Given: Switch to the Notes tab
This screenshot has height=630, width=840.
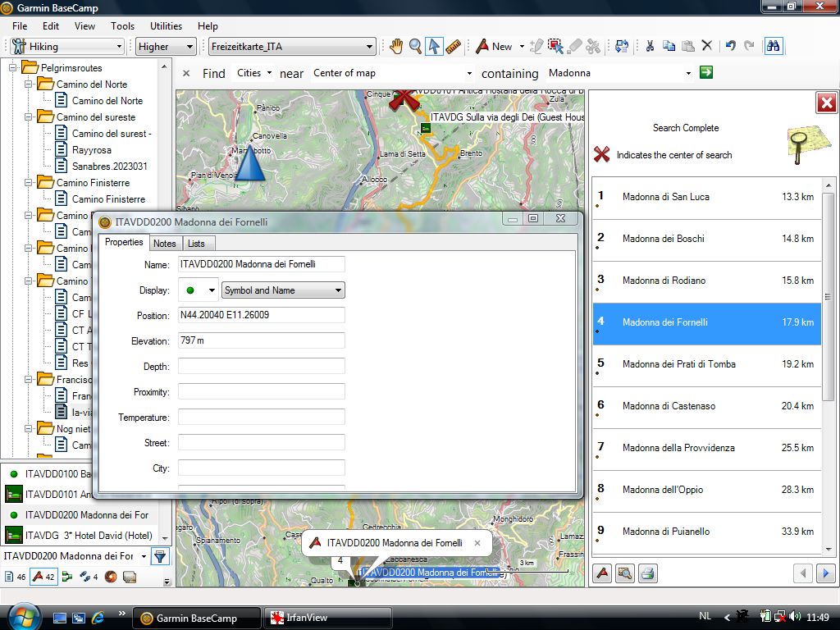Looking at the screenshot, I should [165, 244].
